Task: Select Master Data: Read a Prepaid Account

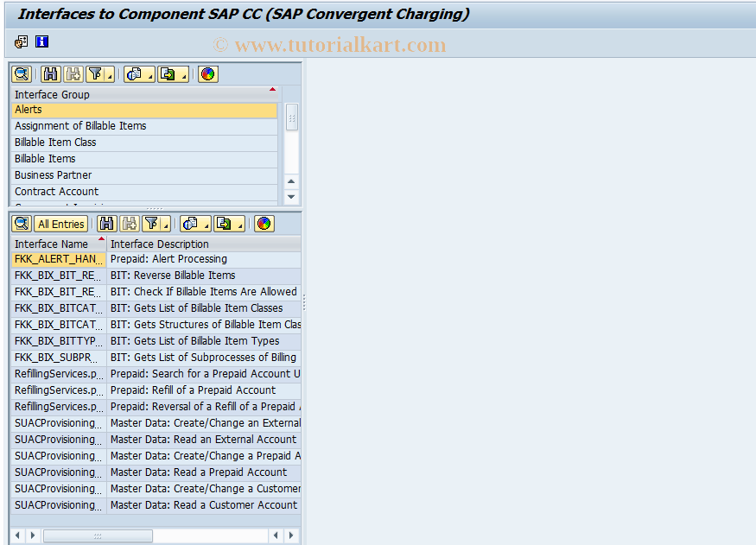Action: pyautogui.click(x=205, y=472)
